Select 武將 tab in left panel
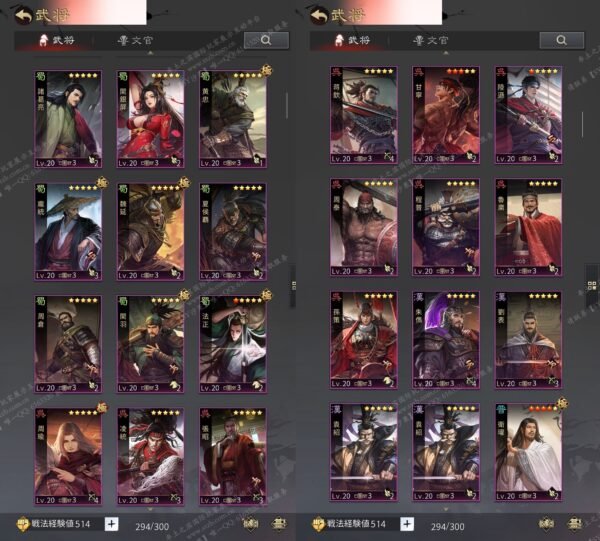This screenshot has height=541, width=600. coord(55,41)
